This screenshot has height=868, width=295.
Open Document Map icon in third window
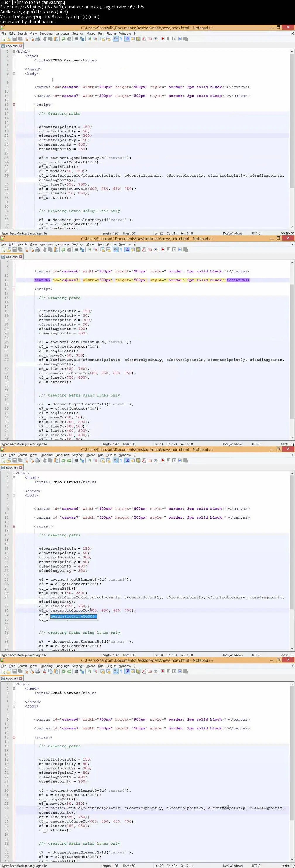tap(138, 460)
